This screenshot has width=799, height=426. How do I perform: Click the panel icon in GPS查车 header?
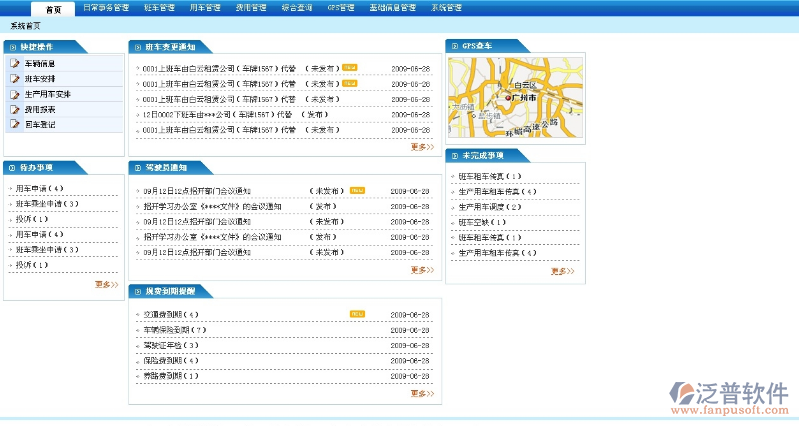click(x=454, y=46)
